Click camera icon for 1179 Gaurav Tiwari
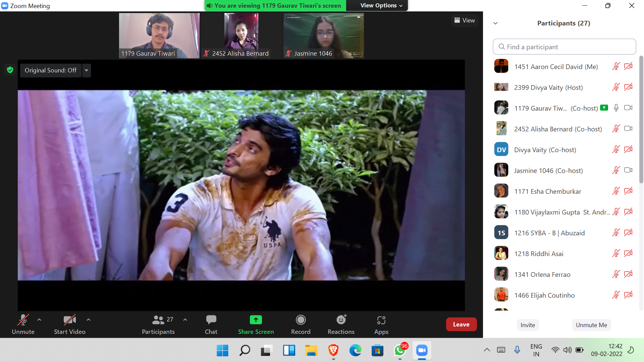 pyautogui.click(x=628, y=108)
